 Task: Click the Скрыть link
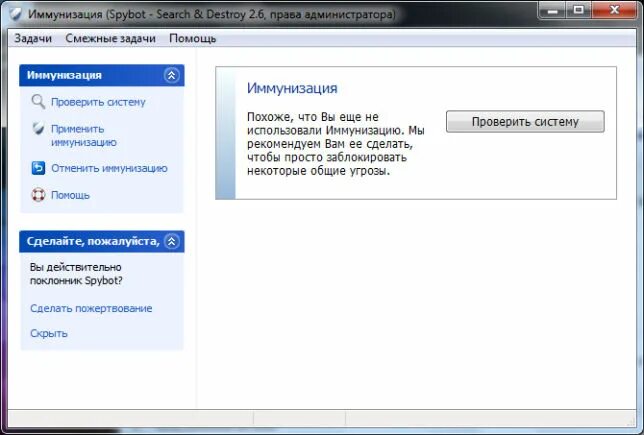point(49,334)
